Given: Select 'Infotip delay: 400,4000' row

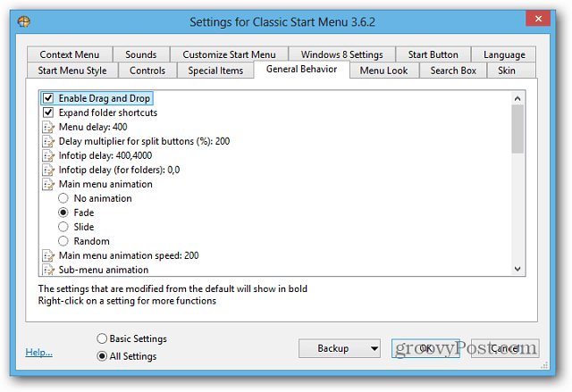Looking at the screenshot, I should pos(105,155).
